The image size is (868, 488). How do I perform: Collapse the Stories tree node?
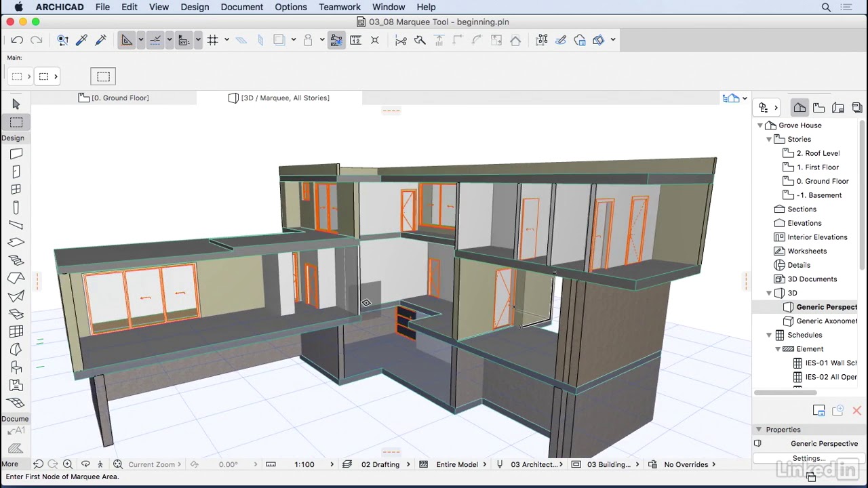click(x=769, y=140)
